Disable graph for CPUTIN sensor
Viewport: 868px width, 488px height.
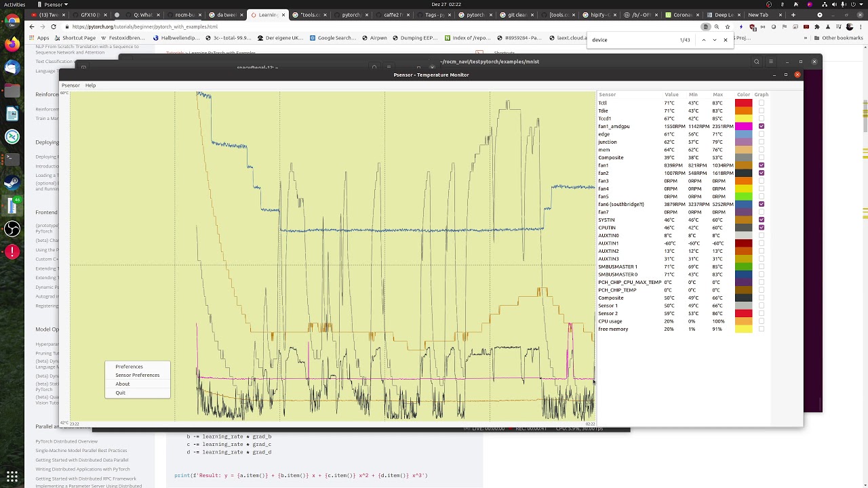[762, 228]
